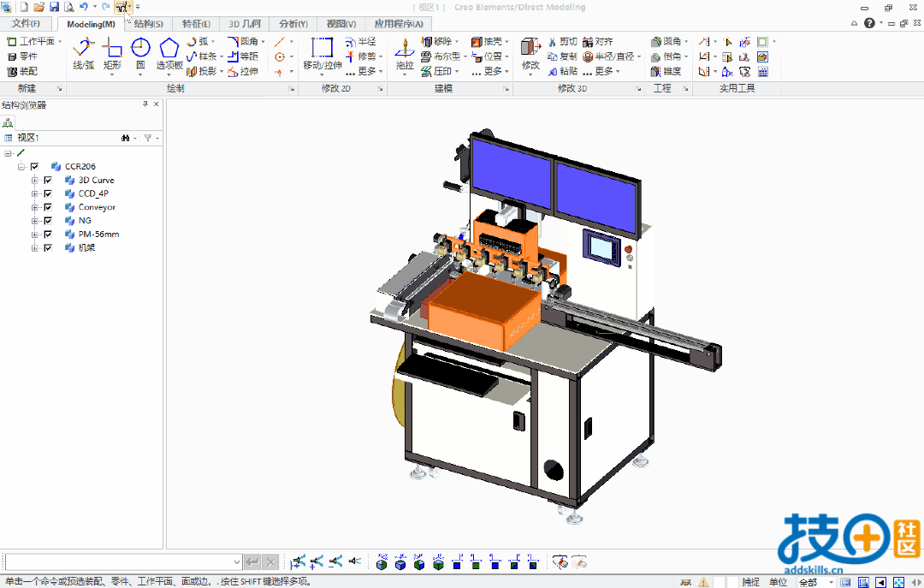Open the 选项板 polygon palette tool
The width and height of the screenshot is (924, 588).
pyautogui.click(x=169, y=54)
